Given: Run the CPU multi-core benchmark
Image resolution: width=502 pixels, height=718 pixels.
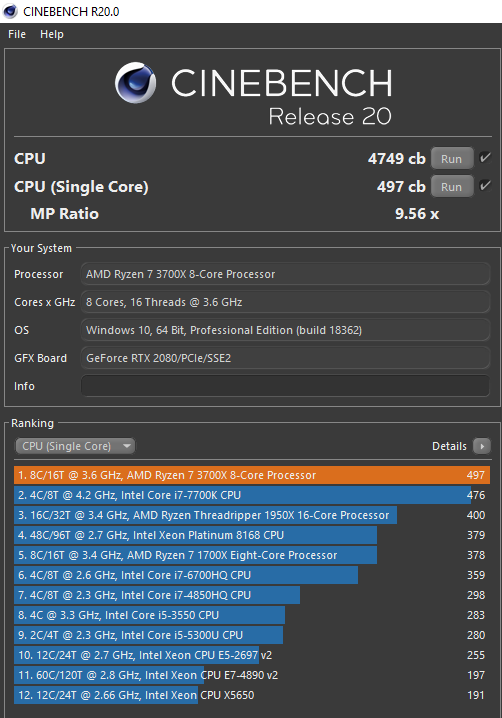Looking at the screenshot, I should point(452,159).
